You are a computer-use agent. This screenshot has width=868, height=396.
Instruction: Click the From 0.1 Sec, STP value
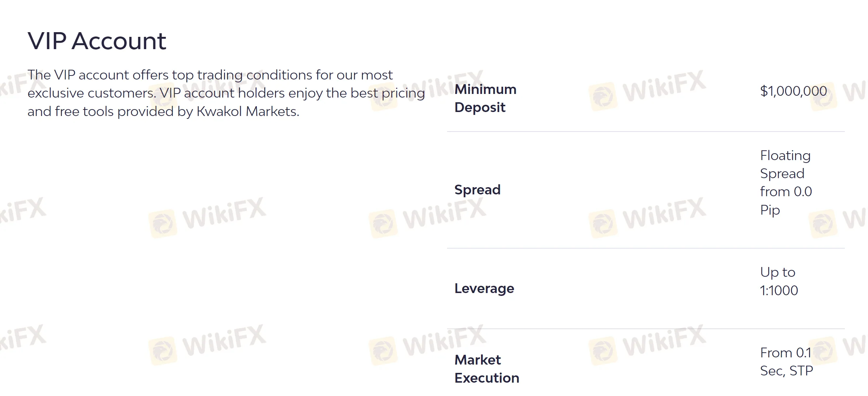coord(786,362)
